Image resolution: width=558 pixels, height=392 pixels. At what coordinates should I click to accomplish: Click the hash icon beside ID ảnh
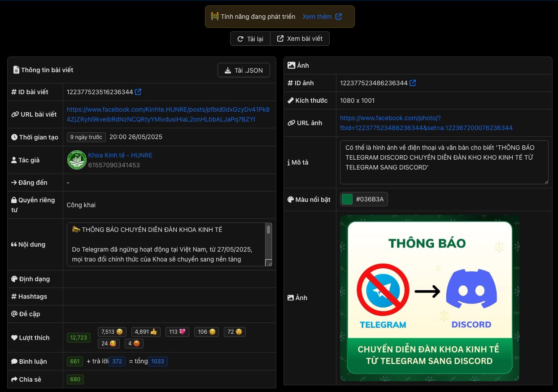click(x=290, y=83)
